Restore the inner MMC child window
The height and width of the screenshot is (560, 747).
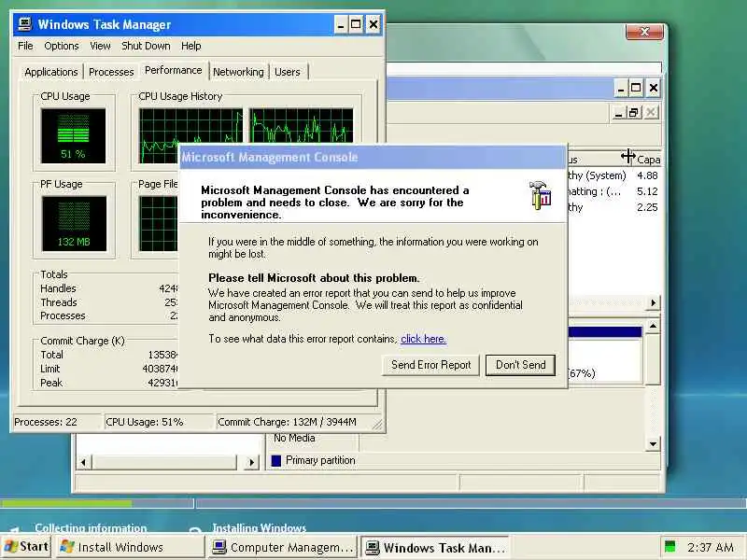[633, 113]
